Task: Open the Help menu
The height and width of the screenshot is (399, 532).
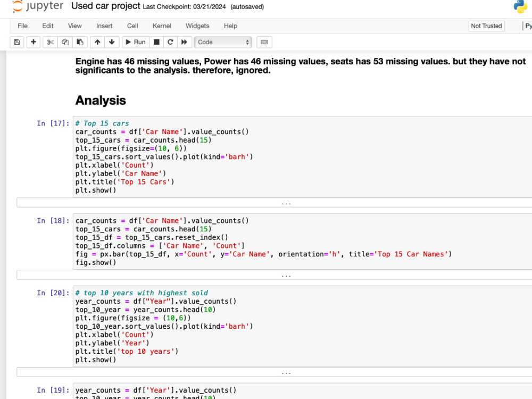Action: pyautogui.click(x=230, y=26)
